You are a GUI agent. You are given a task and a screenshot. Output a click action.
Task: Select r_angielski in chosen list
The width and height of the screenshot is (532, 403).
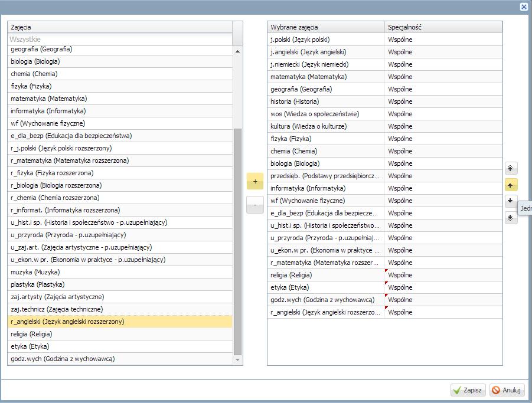385,312
